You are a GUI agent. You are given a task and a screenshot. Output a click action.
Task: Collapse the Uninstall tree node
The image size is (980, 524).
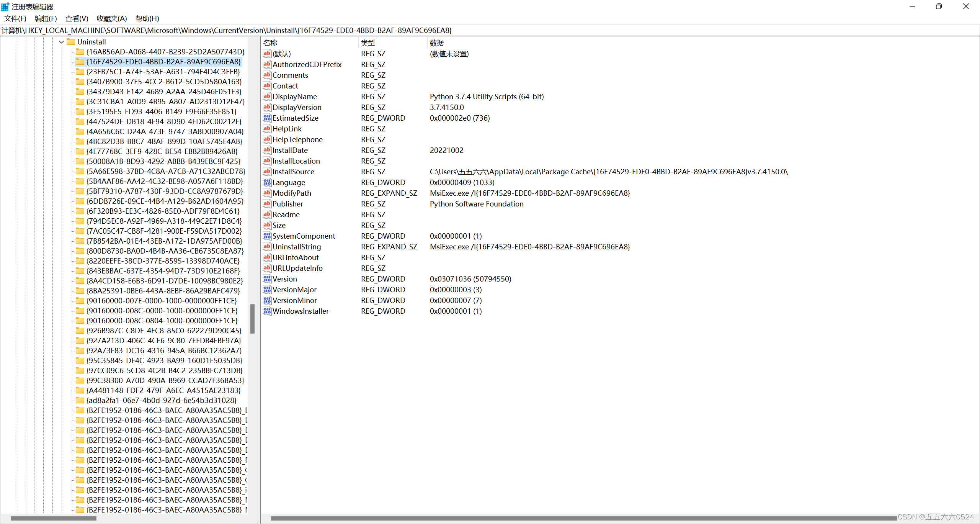(x=61, y=42)
